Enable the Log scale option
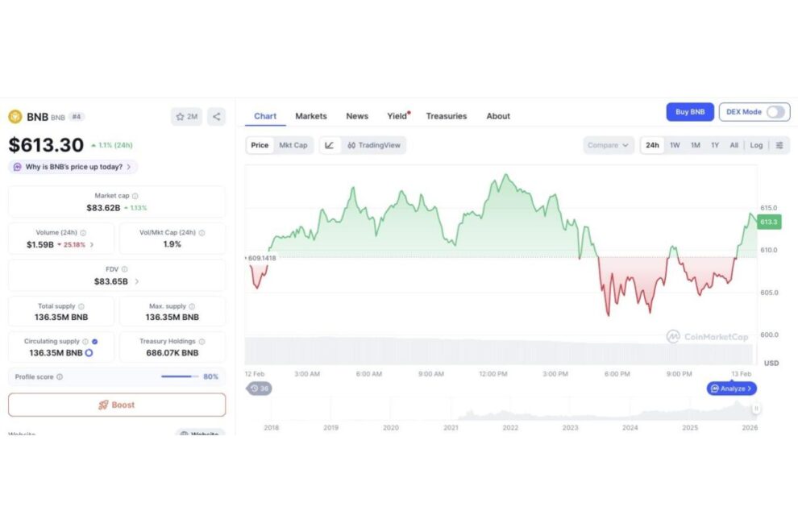 (756, 145)
